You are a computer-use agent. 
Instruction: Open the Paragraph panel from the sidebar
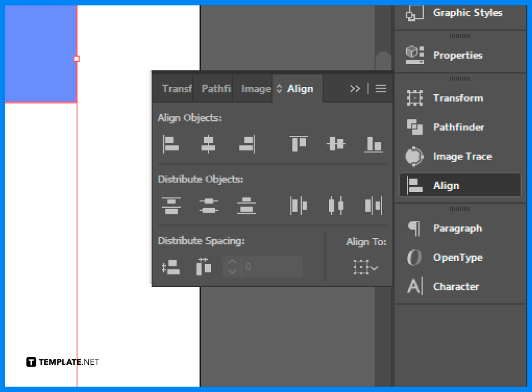pos(458,228)
